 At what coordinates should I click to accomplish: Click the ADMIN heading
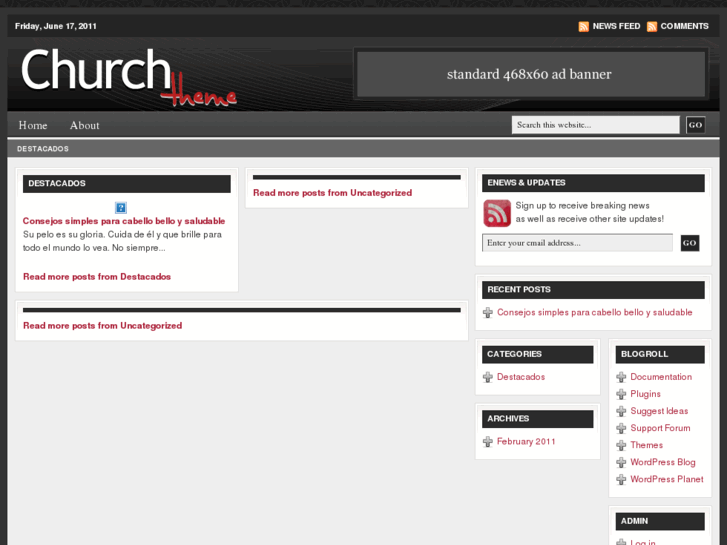[634, 521]
